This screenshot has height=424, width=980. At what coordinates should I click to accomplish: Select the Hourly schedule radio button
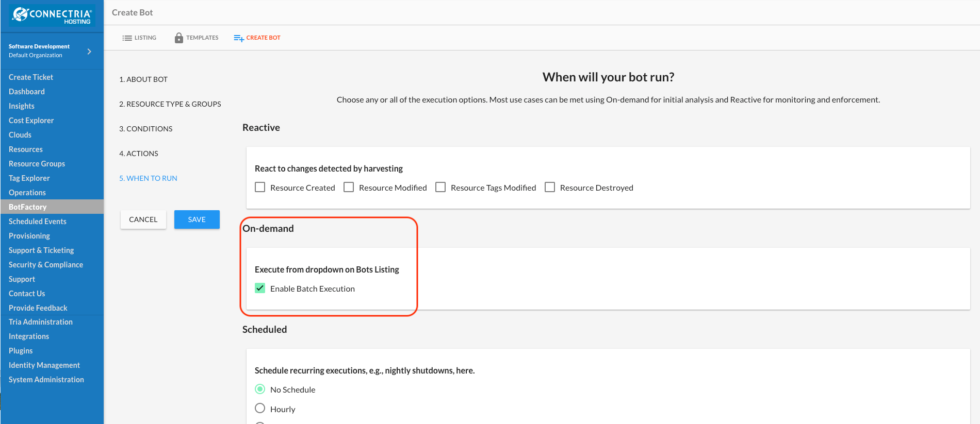click(x=260, y=409)
